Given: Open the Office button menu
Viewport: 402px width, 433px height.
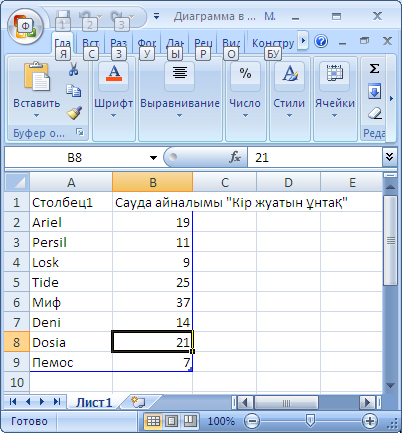Looking at the screenshot, I should [25, 26].
